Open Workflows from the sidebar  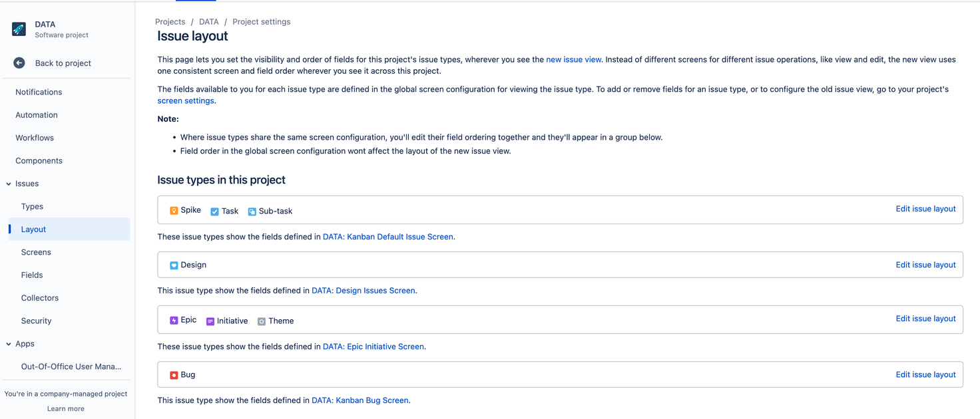(x=35, y=138)
